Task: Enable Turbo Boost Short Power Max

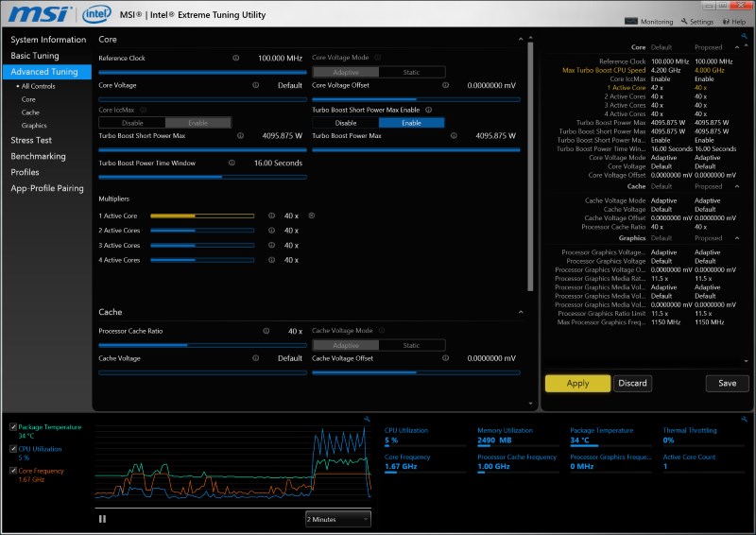Action: click(x=411, y=123)
